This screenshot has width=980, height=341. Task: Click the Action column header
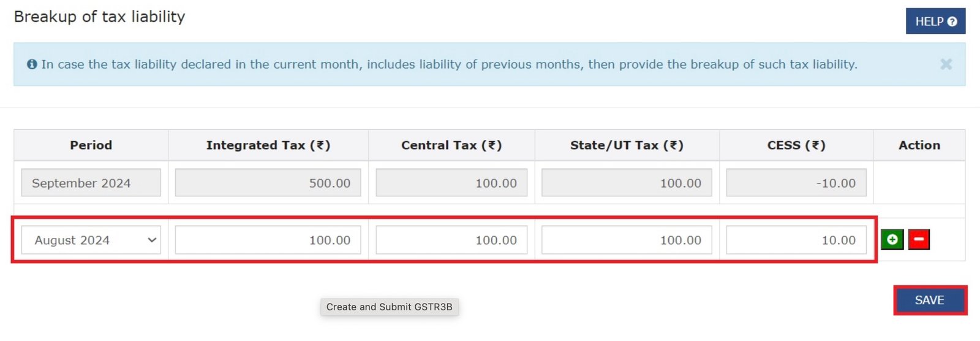919,145
